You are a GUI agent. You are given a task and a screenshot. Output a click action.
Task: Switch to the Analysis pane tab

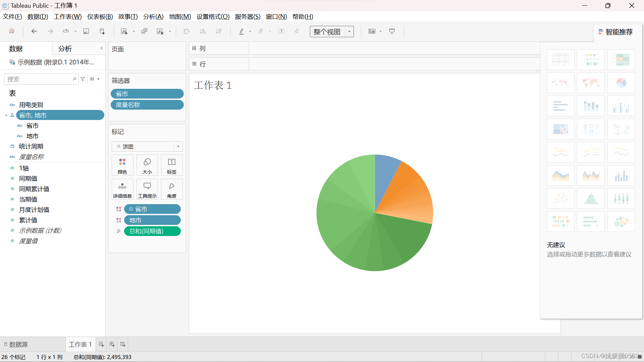click(65, 49)
